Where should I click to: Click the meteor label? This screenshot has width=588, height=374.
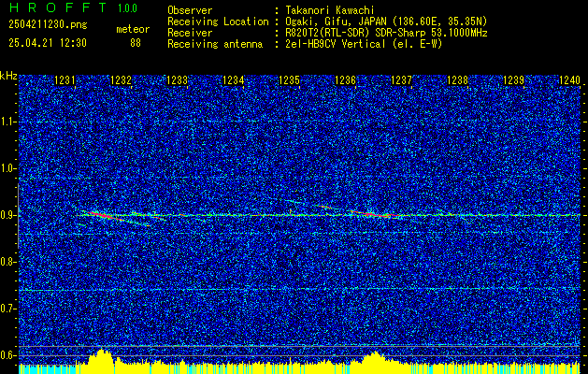[133, 29]
